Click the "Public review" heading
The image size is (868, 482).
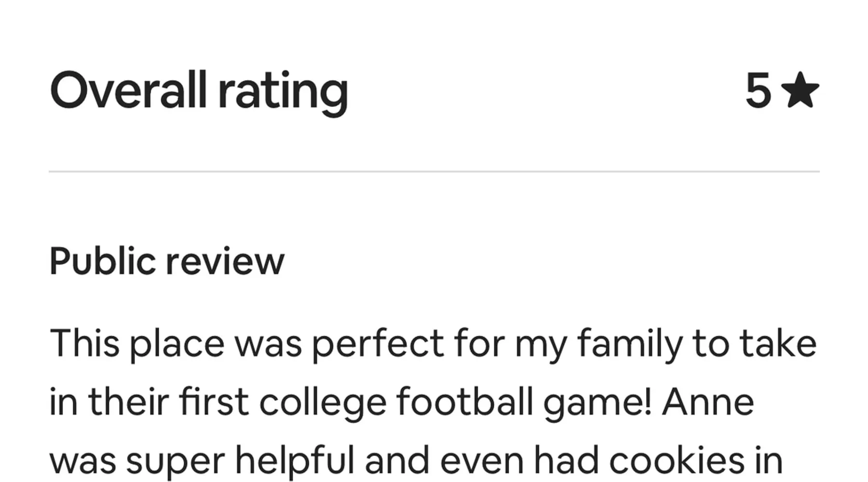point(167,261)
